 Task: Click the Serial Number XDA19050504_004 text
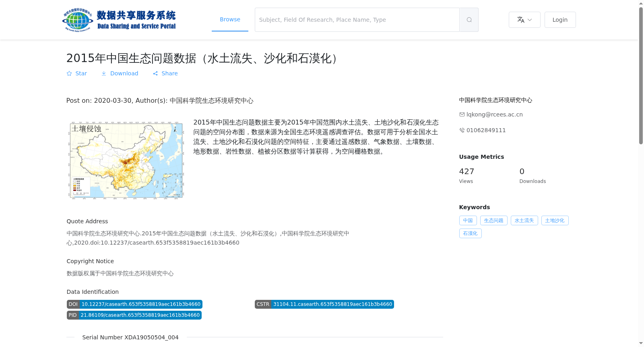point(130,337)
